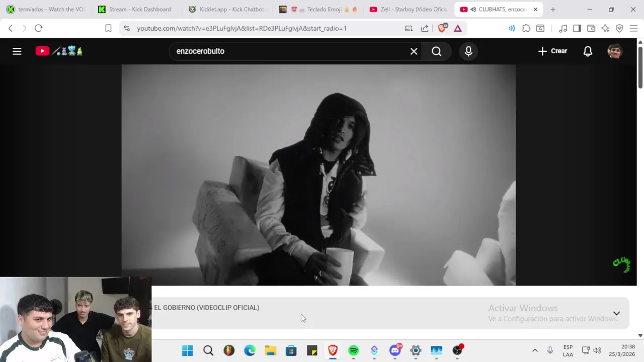Open YouTube notifications bell
This screenshot has height=362, width=644.
pos(588,51)
